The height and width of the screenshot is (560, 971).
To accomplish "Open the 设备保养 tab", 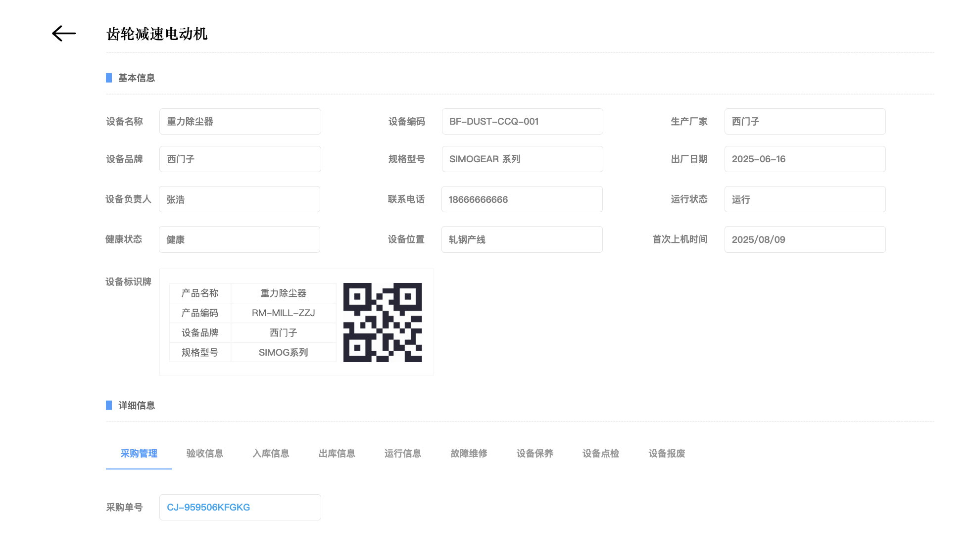I will 535,453.
